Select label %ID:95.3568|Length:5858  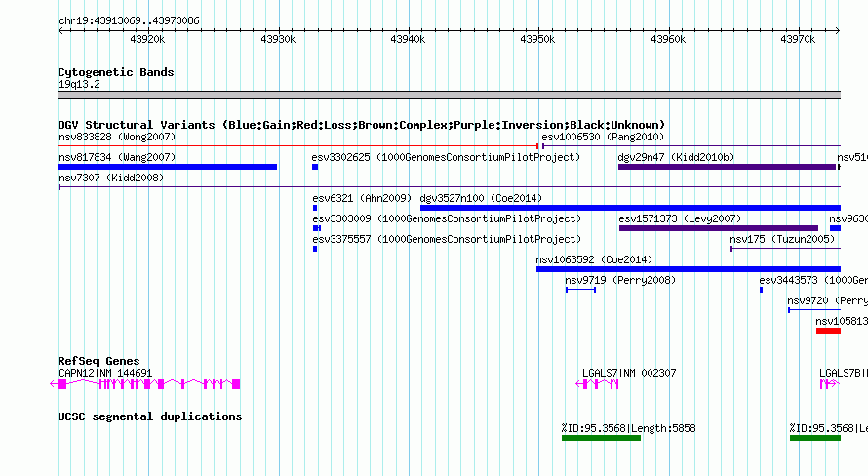[628, 428]
